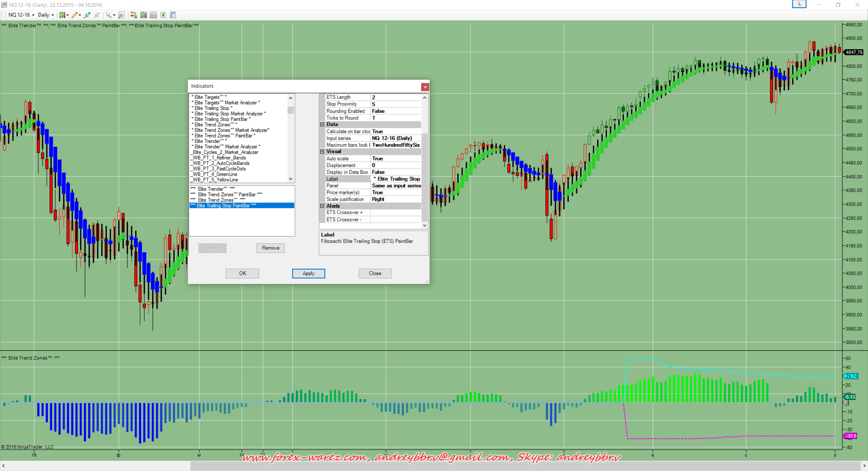Collapse the Visual property section
Screen dimensions: 868x471
(x=322, y=151)
